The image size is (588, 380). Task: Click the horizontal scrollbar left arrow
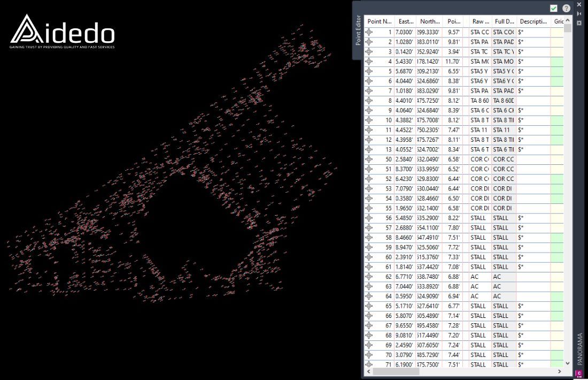[369, 371]
